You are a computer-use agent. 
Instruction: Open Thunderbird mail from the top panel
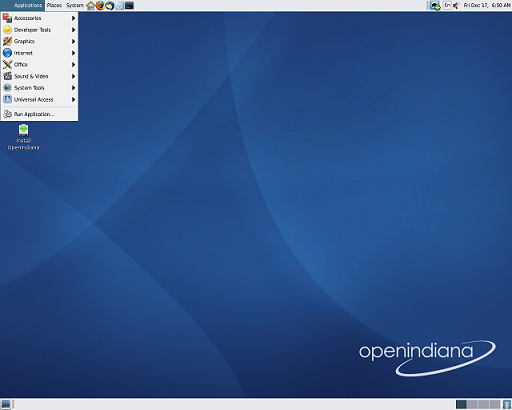pos(110,5)
